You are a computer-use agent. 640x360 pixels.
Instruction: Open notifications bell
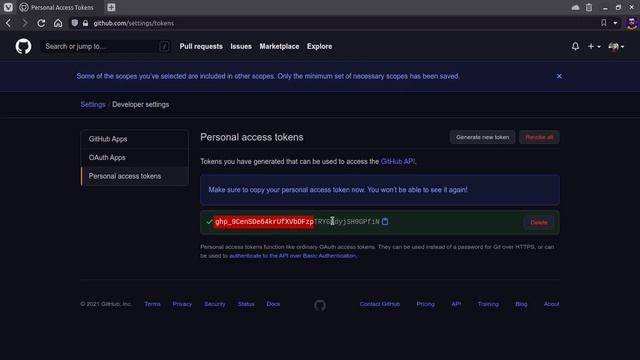point(575,47)
